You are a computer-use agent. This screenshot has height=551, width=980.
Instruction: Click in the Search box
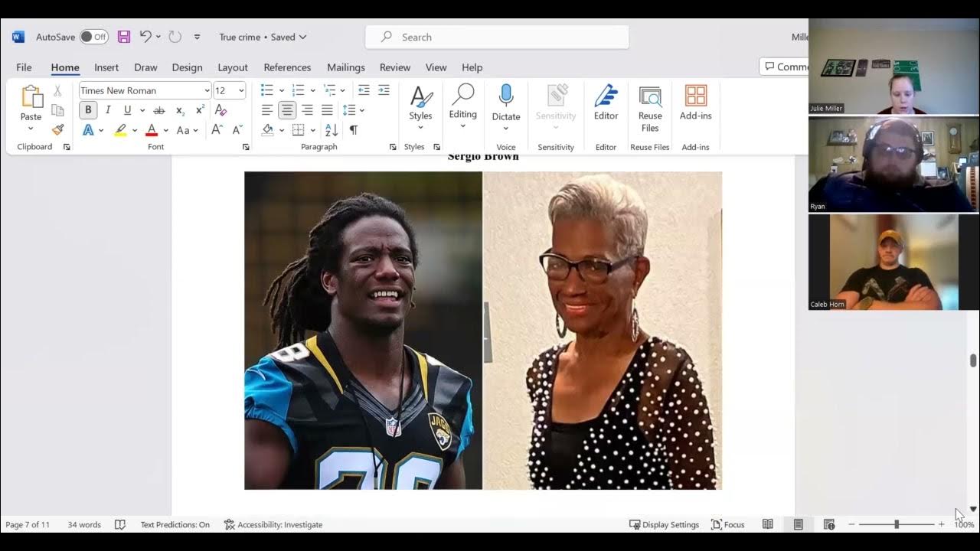click(x=496, y=36)
